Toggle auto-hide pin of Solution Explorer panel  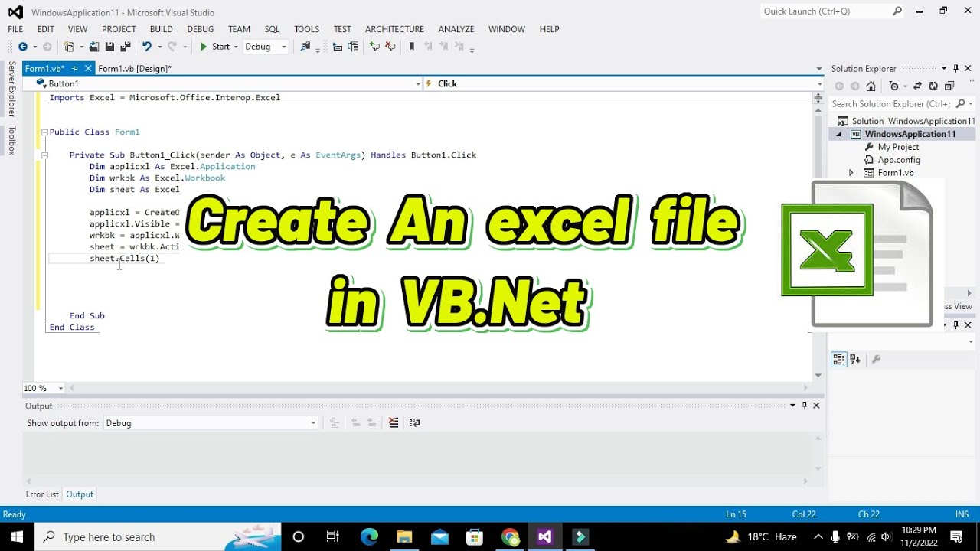955,68
